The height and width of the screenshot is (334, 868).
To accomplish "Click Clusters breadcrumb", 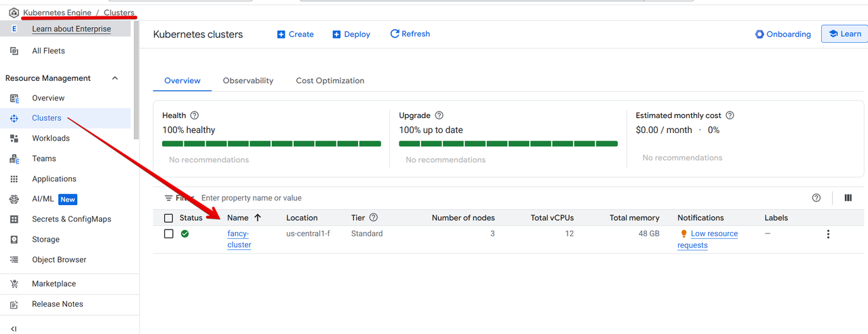I will (x=119, y=13).
